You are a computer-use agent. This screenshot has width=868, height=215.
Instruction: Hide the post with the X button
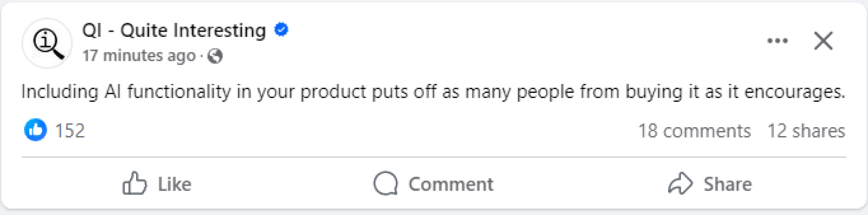pos(823,41)
